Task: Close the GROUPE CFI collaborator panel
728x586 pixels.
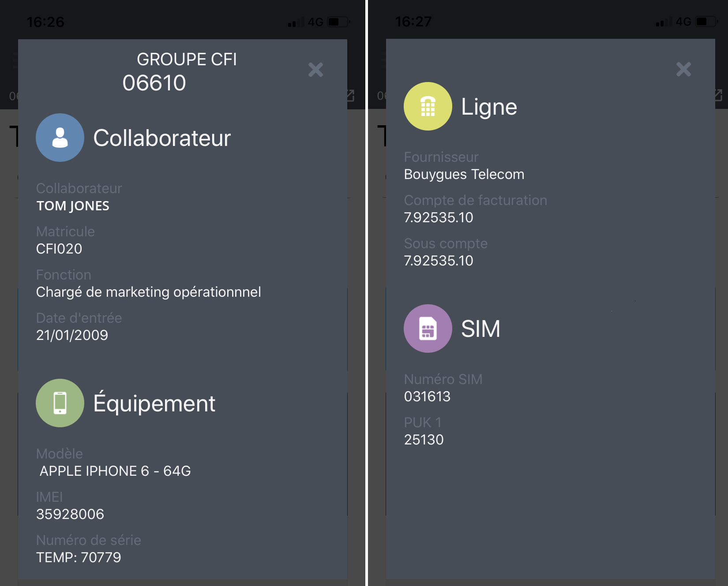Action: tap(315, 70)
